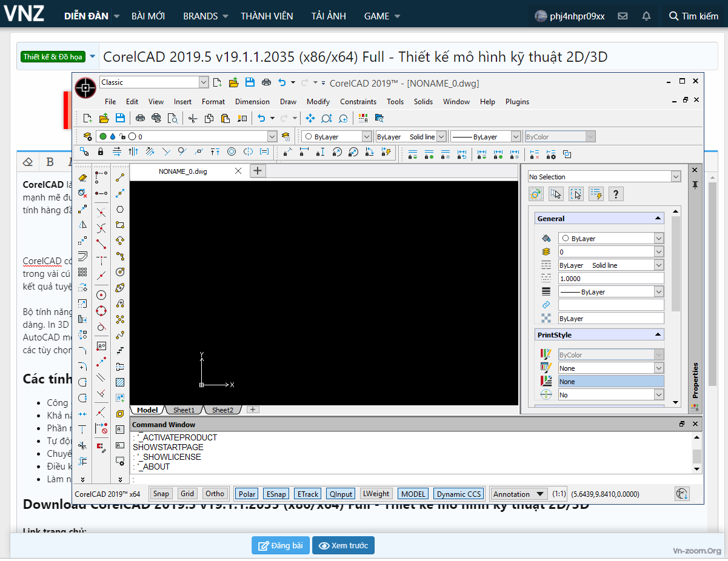Click the Xem trước preview button

(344, 545)
